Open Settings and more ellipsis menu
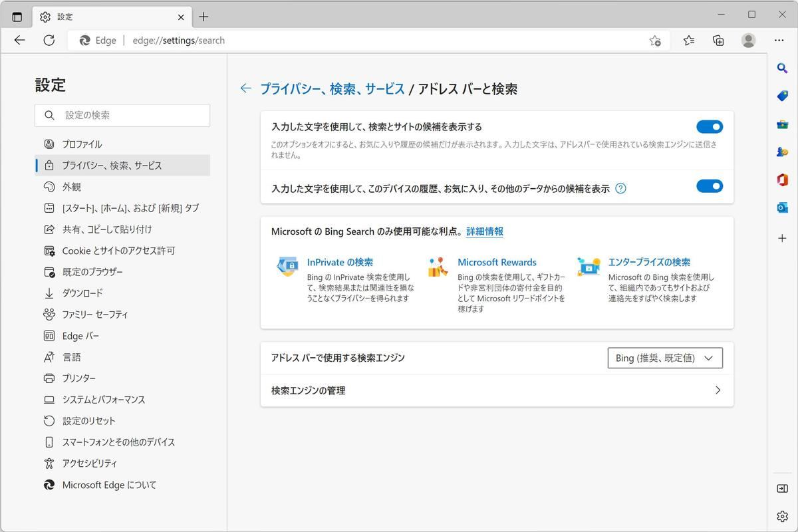Screen dimensions: 798x532 (779, 41)
